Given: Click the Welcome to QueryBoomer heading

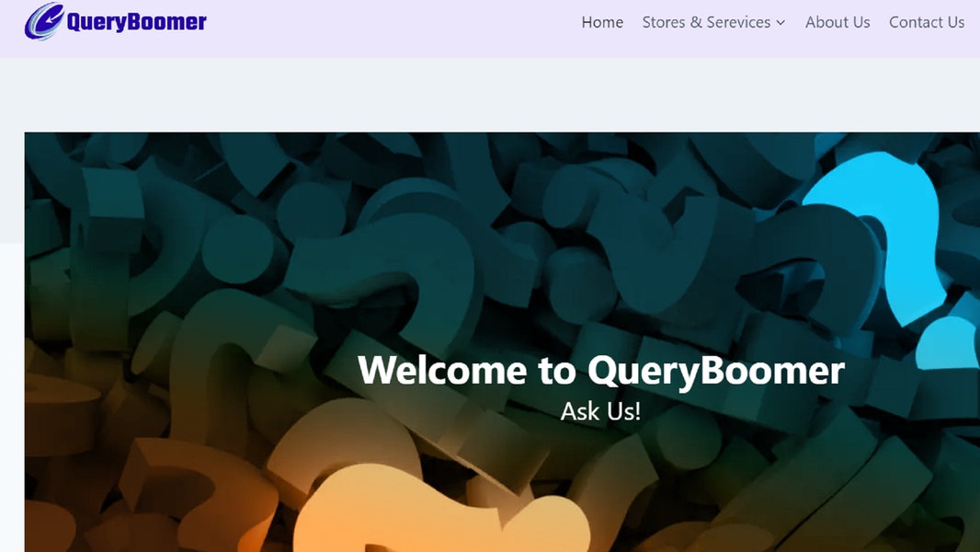Looking at the screenshot, I should (601, 371).
